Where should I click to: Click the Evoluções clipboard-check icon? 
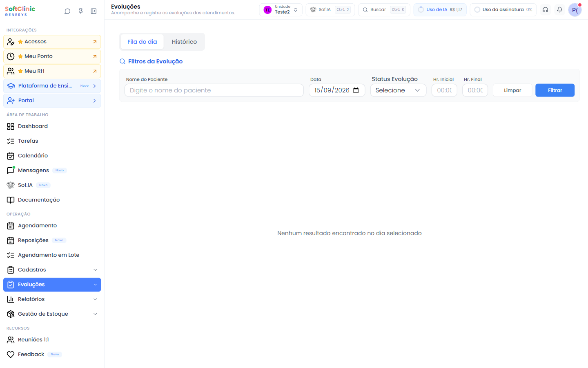click(11, 285)
